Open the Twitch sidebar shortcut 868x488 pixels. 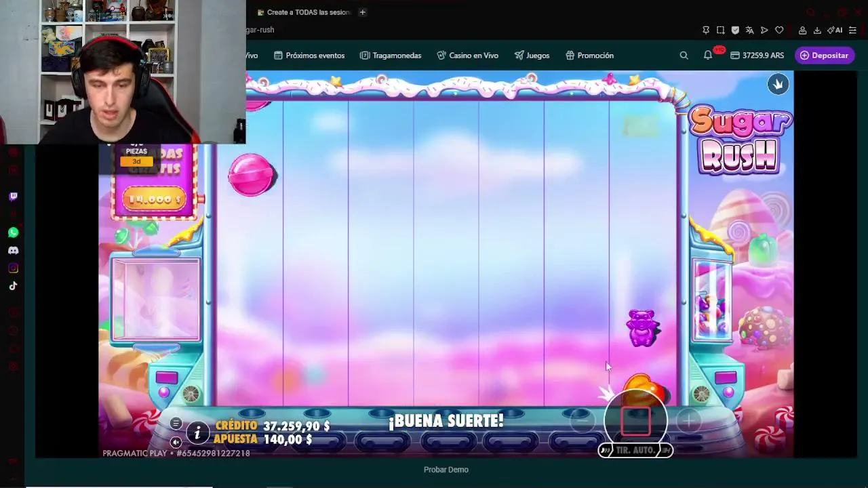(13, 197)
